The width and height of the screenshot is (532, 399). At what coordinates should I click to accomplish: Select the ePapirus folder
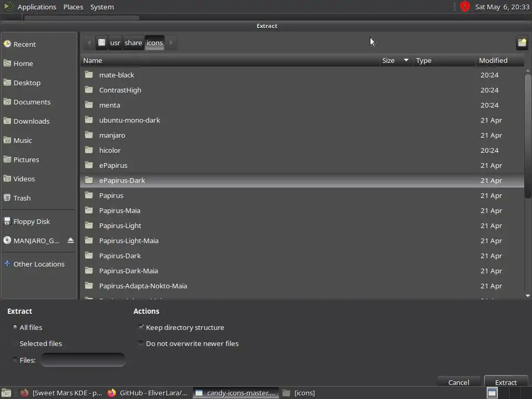click(x=302, y=165)
